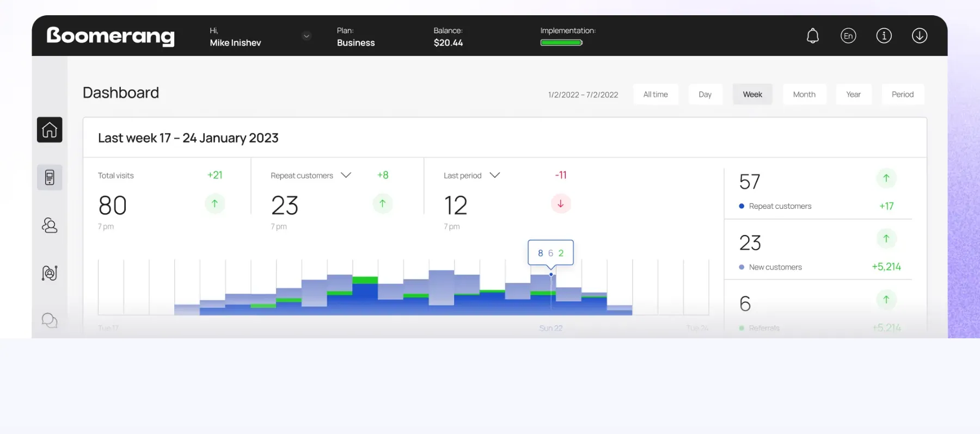
Task: Expand the Repeat customers metric dropdown
Action: point(346,175)
